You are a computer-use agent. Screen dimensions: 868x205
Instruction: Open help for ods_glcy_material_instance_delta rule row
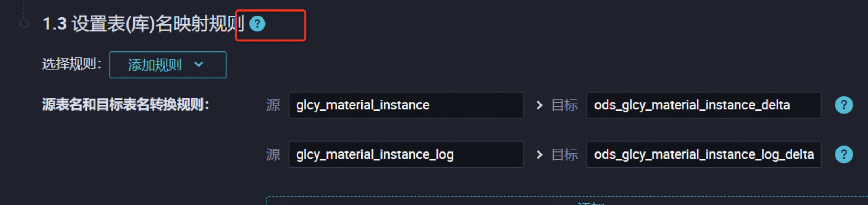(843, 105)
